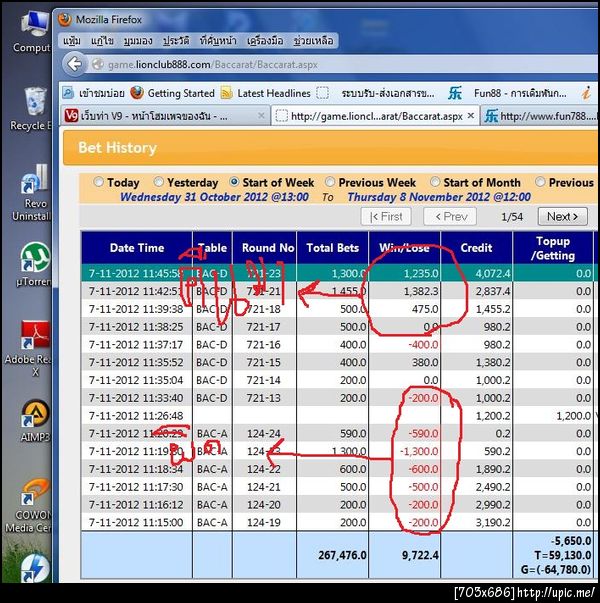Click the First page button
The width and height of the screenshot is (600, 603).
tap(386, 217)
